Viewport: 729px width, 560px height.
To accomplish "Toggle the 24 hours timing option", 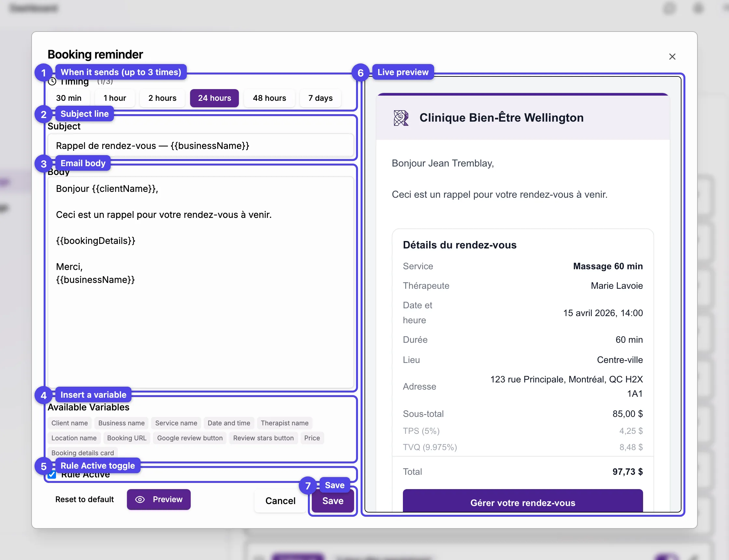I will coord(214,98).
